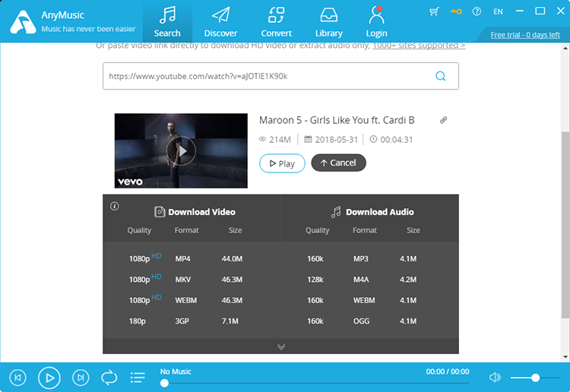Image resolution: width=570 pixels, height=392 pixels.
Task: Go to the Library tab
Action: [328, 22]
